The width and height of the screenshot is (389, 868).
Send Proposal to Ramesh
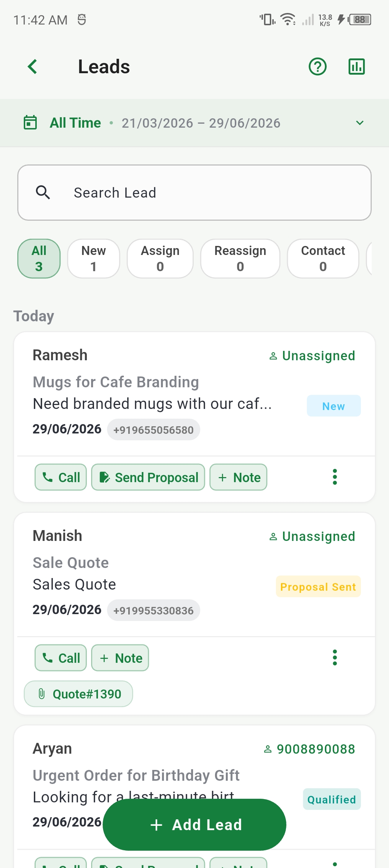point(148,477)
